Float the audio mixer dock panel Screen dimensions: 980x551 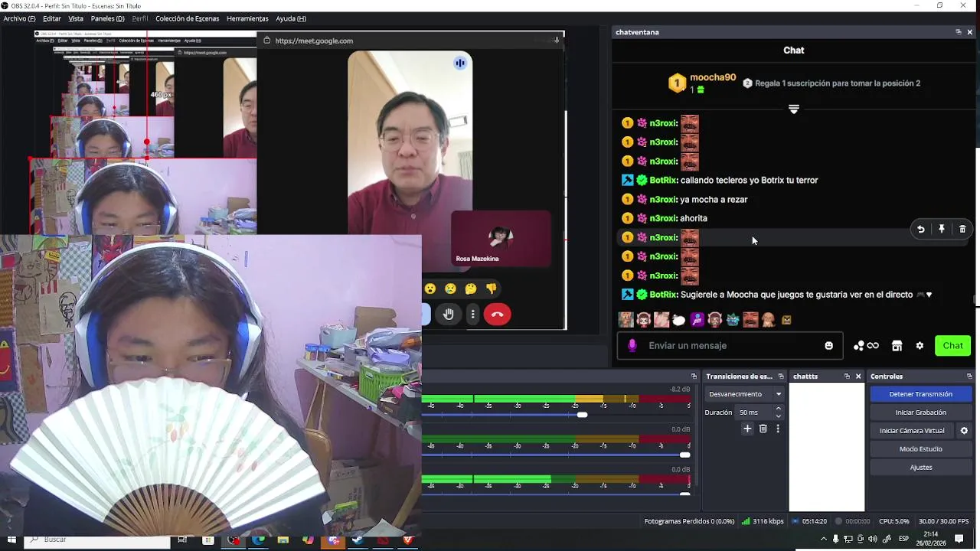click(x=694, y=377)
